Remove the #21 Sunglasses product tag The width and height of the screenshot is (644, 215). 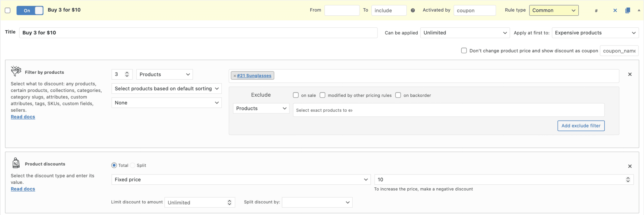[x=234, y=76]
